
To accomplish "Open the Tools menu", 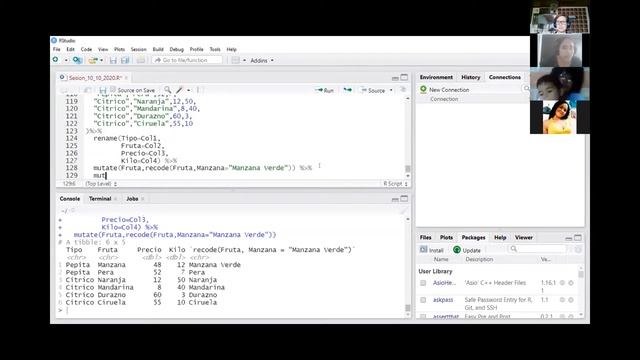I will [x=215, y=49].
